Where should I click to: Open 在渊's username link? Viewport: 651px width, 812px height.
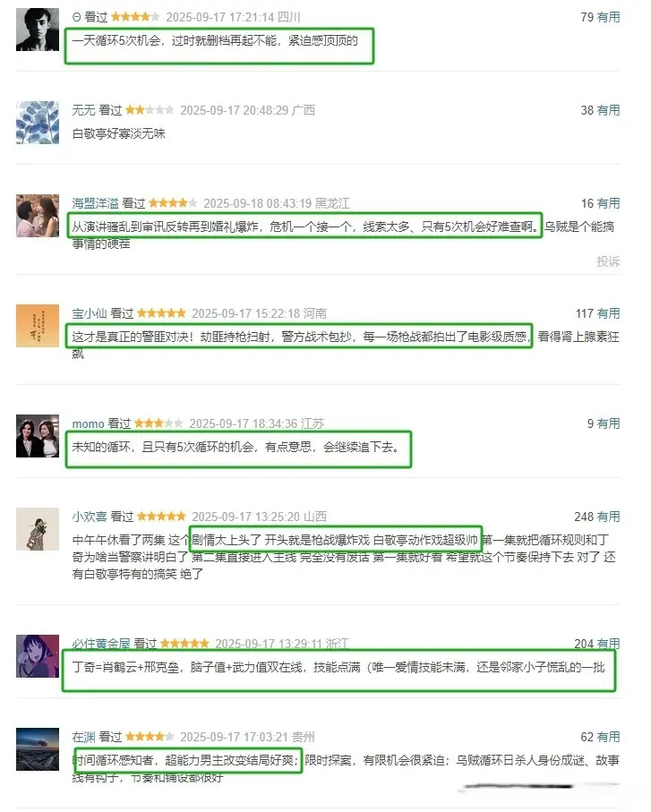point(83,737)
